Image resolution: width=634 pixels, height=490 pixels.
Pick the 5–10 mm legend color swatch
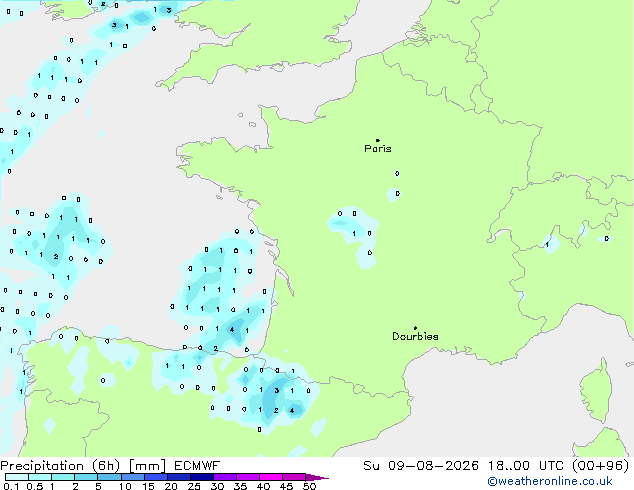tap(109, 477)
